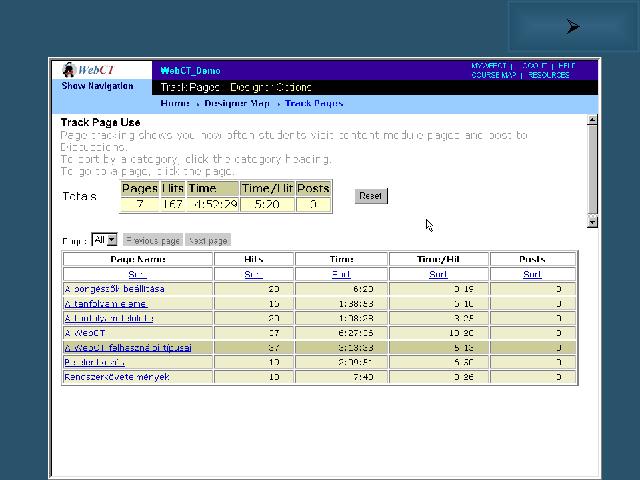Switch to the Designer Options tab
Screen dimensions: 640x480
pyautogui.click(x=271, y=87)
